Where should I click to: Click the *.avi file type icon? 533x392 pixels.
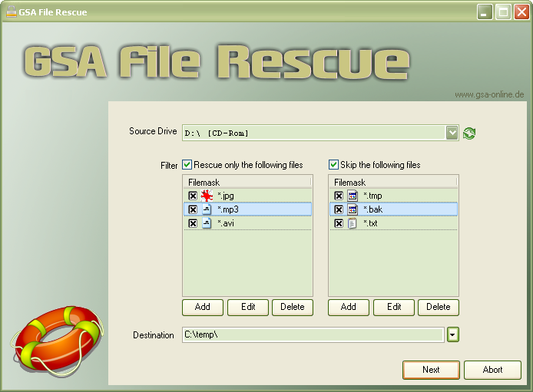pyautogui.click(x=207, y=223)
